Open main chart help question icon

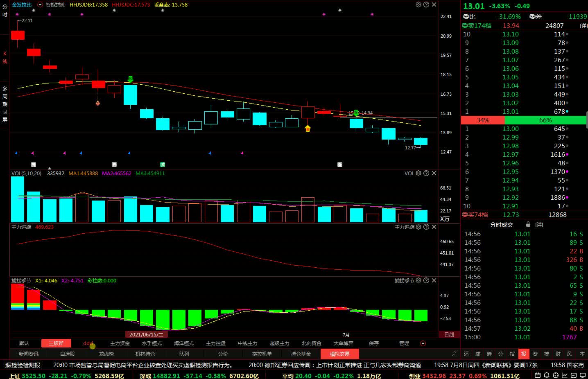click(426, 5)
